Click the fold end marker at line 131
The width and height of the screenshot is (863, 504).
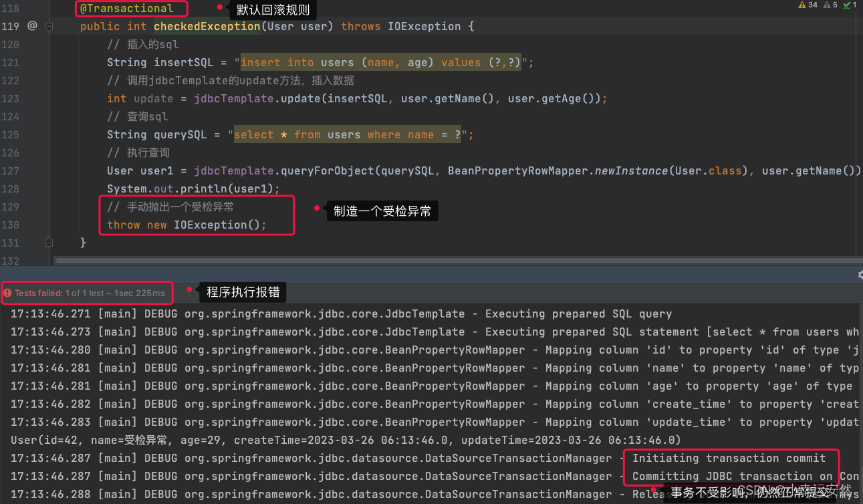(49, 242)
